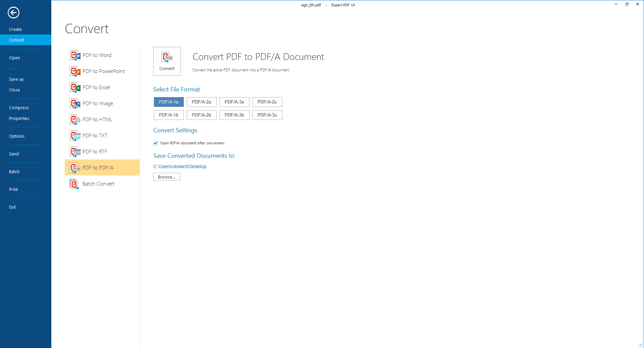
Task: Select the PDF/A-3b format
Action: pos(234,115)
